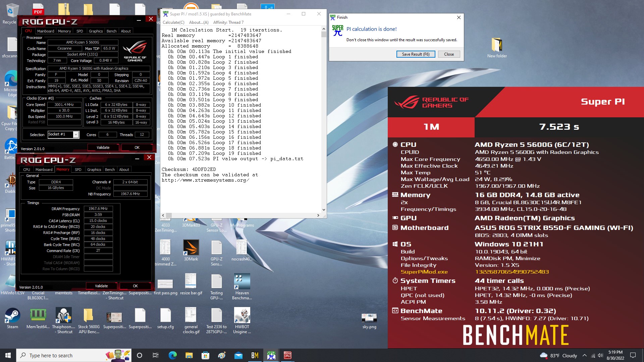The image size is (644, 362).
Task: Open setup.cfg file icon
Action: pyautogui.click(x=165, y=318)
